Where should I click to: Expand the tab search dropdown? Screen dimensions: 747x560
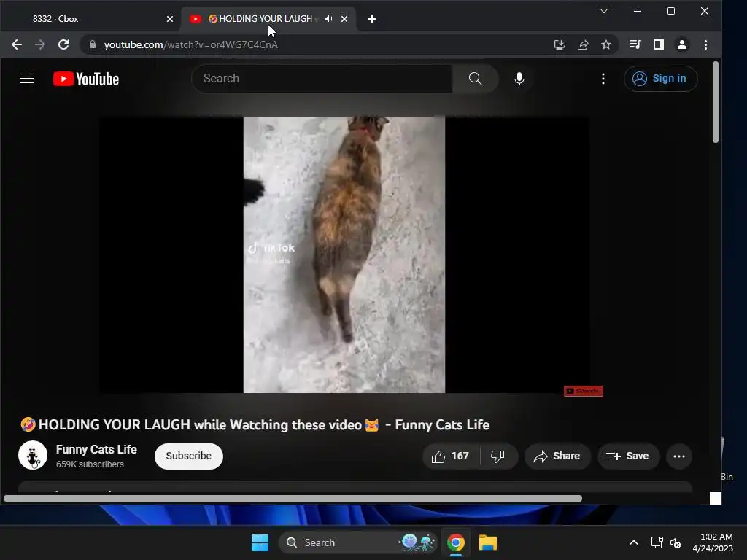[603, 11]
